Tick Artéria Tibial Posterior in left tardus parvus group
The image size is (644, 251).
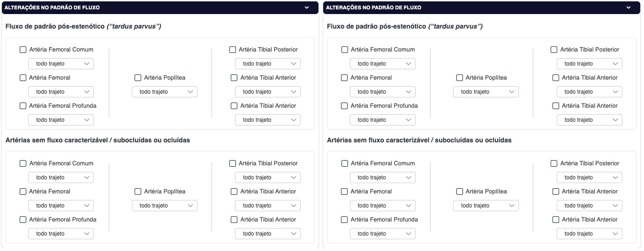point(233,50)
